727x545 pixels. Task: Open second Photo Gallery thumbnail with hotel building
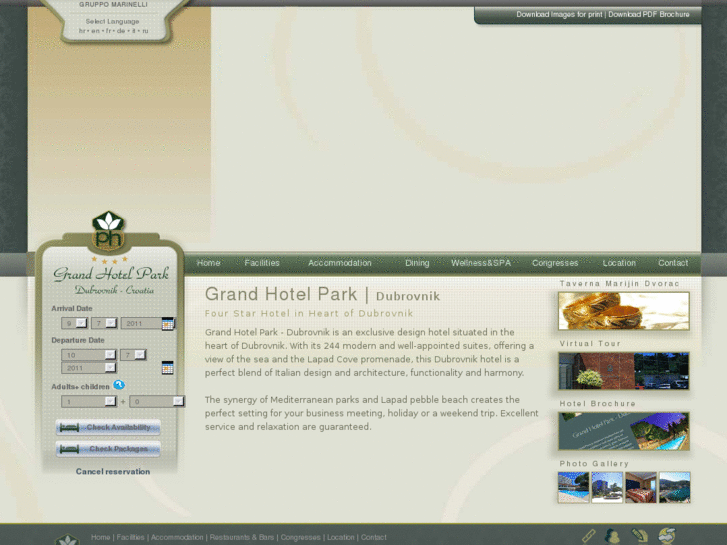coord(607,487)
